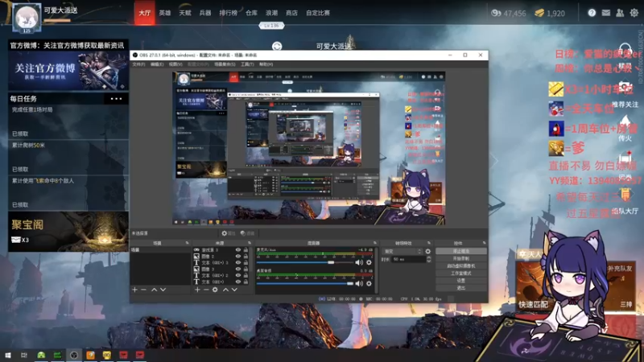Move the selected source up
Screen dimensions: 644x362
click(225, 290)
